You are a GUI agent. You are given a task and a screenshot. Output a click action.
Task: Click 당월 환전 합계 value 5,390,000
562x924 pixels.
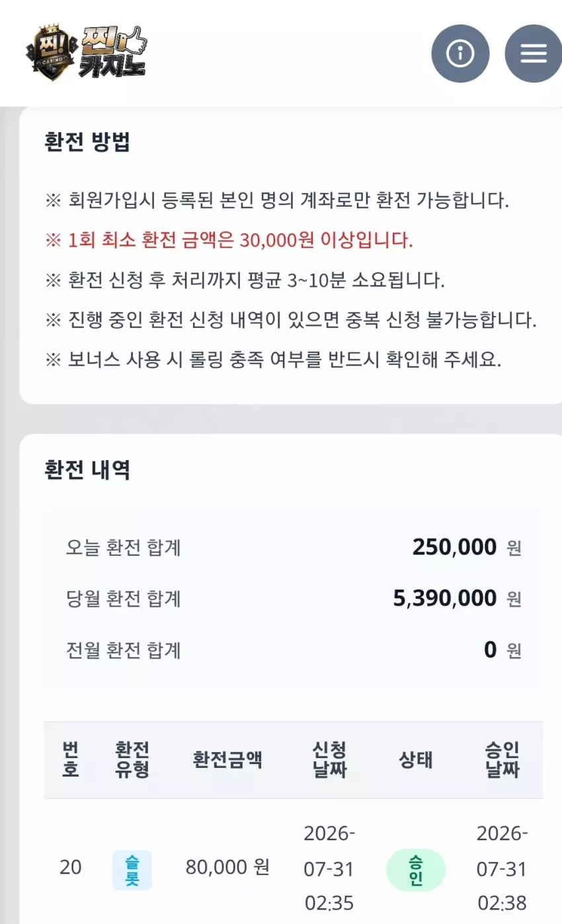click(x=445, y=598)
